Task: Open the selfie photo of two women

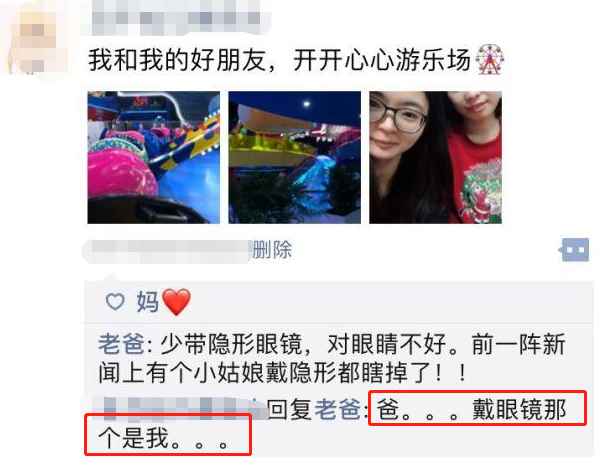Action: click(436, 158)
